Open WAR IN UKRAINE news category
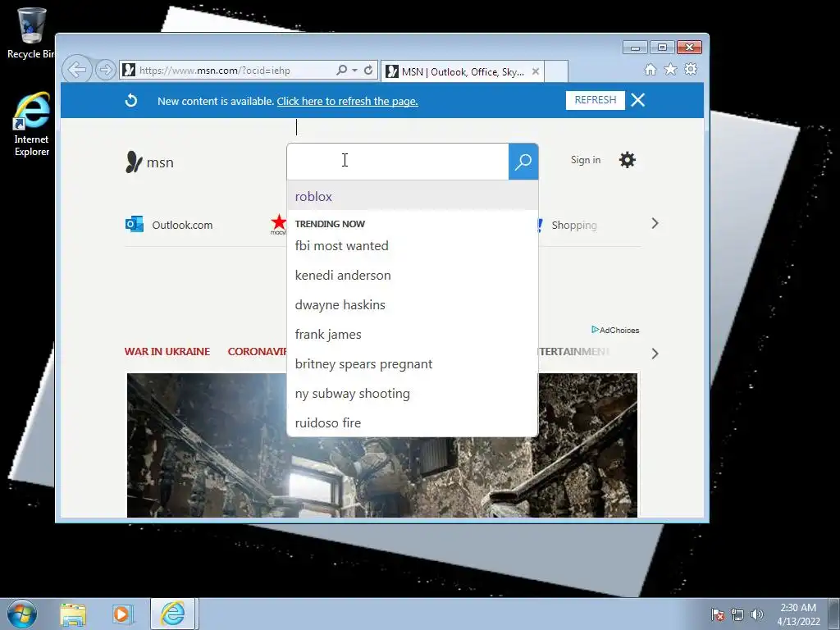Image resolution: width=840 pixels, height=630 pixels. point(167,351)
